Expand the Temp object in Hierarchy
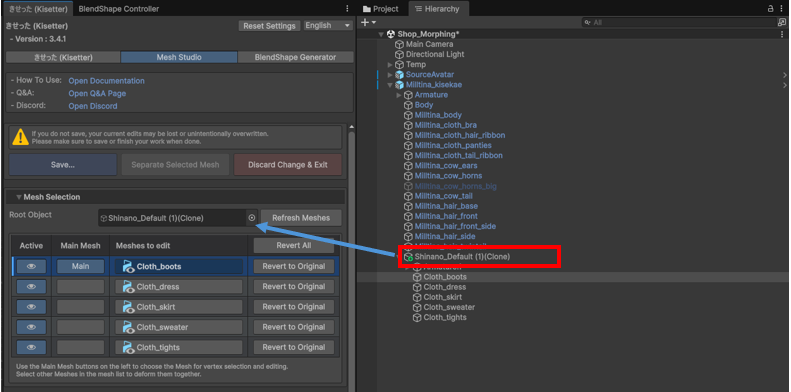This screenshot has width=791, height=392. [x=390, y=65]
